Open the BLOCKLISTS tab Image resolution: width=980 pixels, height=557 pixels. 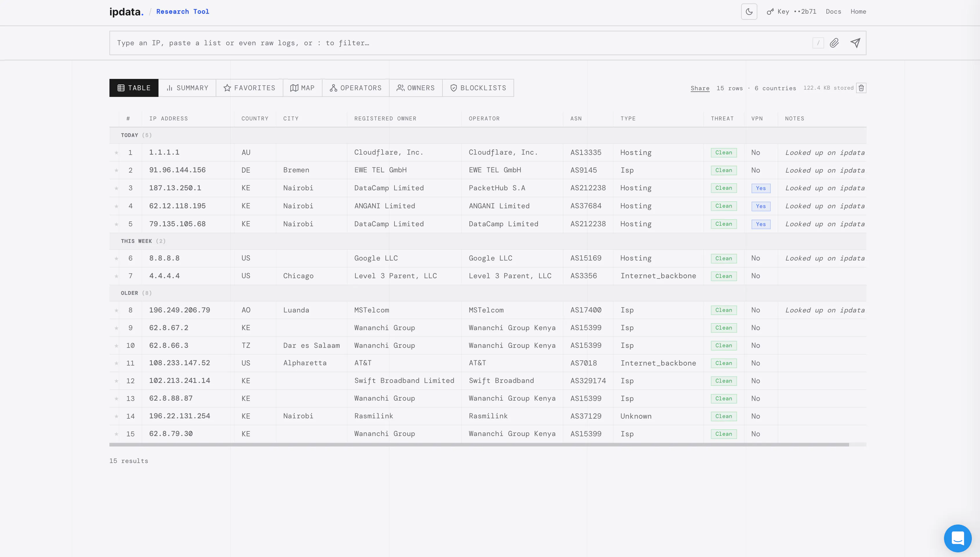click(478, 88)
